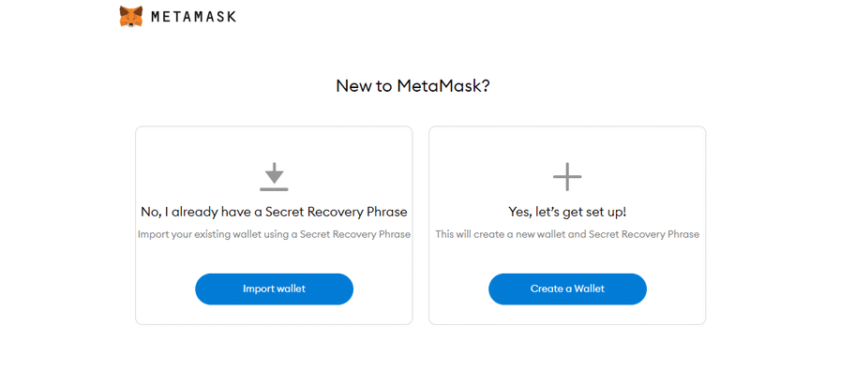This screenshot has width=855, height=370.
Task: Click the METAMASK wordmark text
Action: click(194, 17)
